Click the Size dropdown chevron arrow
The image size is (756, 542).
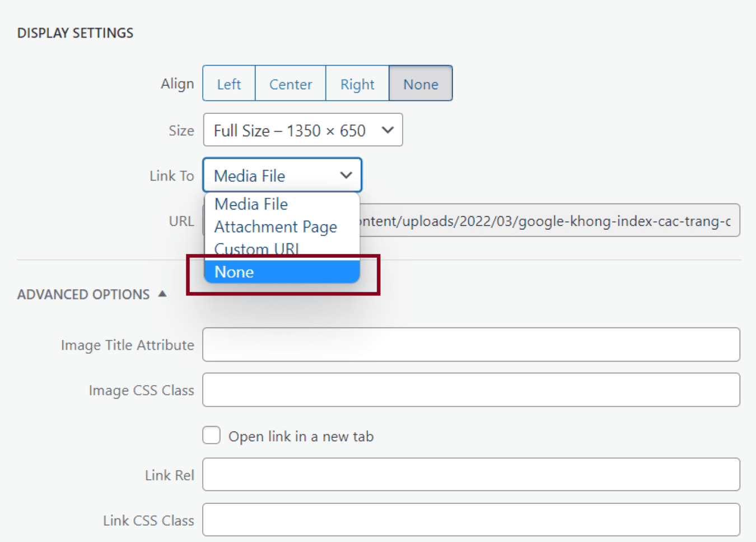388,130
